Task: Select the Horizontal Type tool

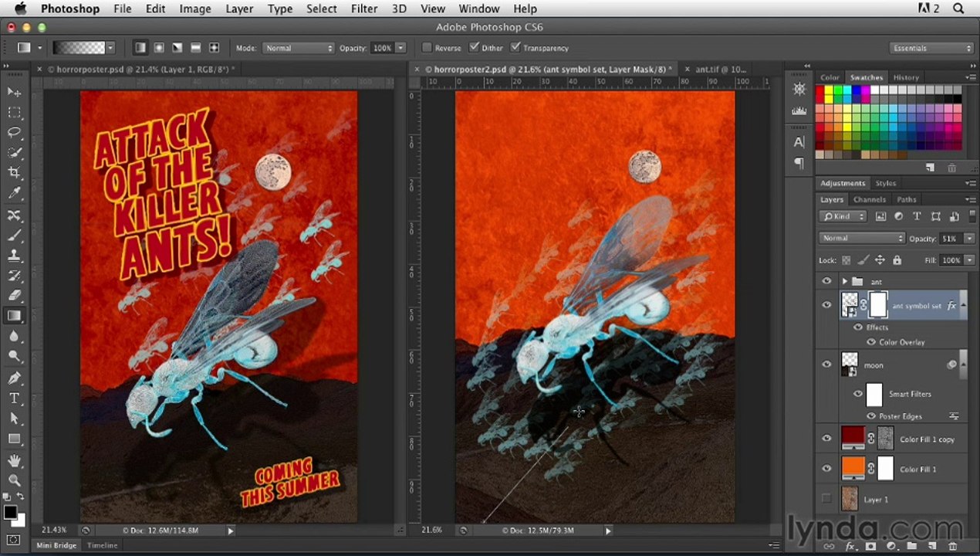Action: point(14,398)
